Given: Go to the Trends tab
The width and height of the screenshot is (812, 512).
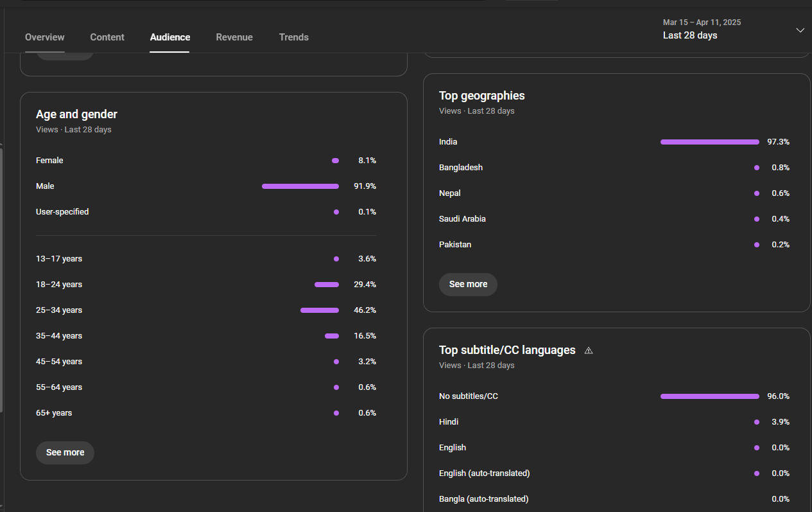Looking at the screenshot, I should pyautogui.click(x=294, y=37).
